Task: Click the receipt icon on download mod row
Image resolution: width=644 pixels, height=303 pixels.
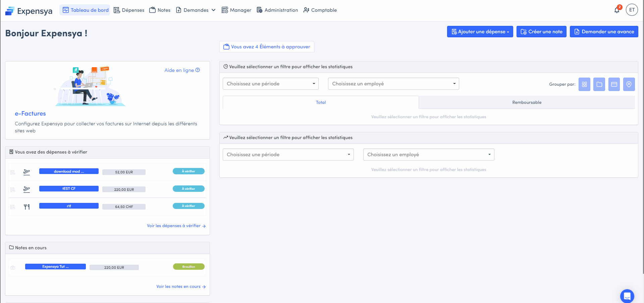Action: tap(13, 172)
